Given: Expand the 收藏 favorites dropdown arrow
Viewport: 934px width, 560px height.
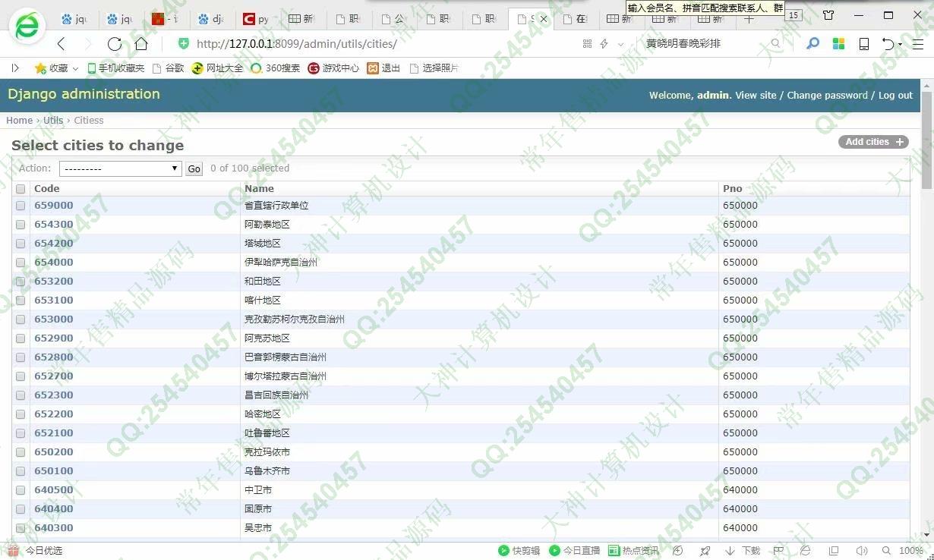Looking at the screenshot, I should click(x=75, y=69).
